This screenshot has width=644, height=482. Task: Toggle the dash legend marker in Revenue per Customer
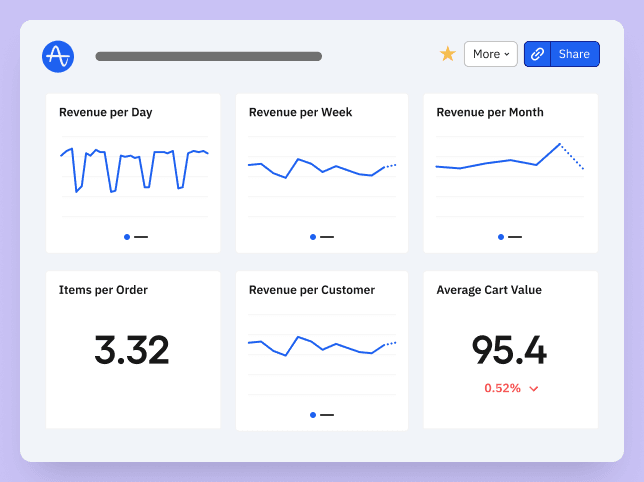(x=327, y=414)
